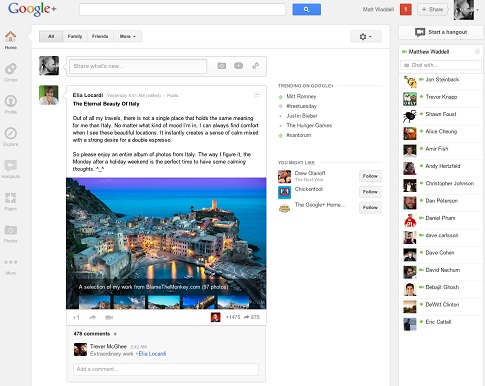Follow Drew Olanoff
This screenshot has height=386, width=485.
pos(370,176)
